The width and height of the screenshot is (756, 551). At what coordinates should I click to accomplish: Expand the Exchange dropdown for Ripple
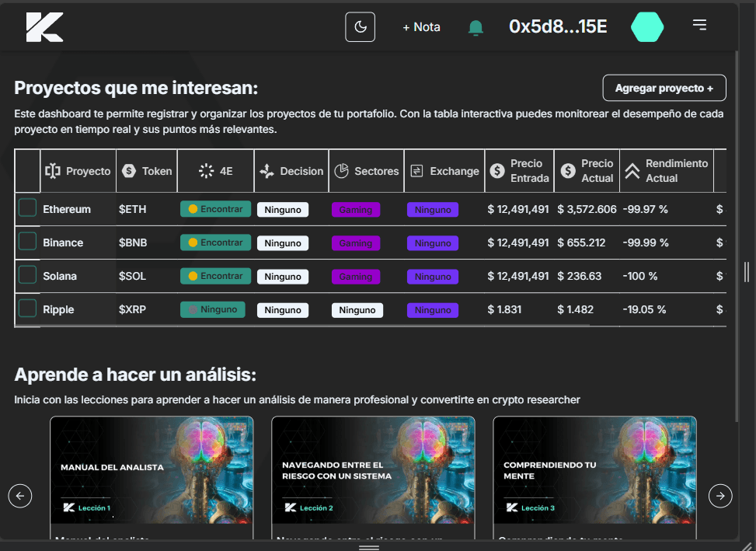(x=433, y=310)
